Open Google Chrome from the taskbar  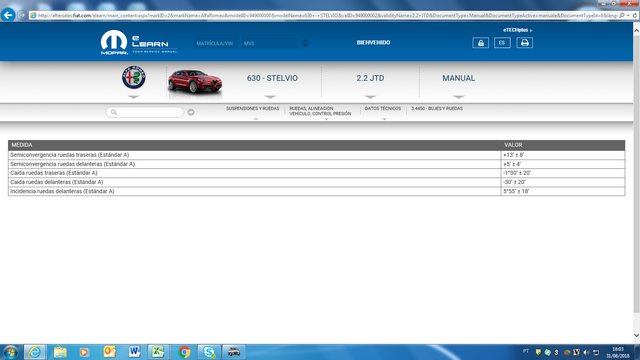click(184, 352)
